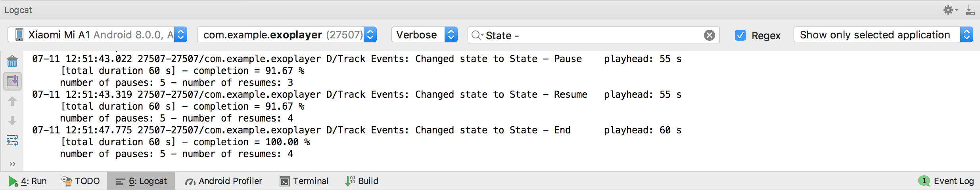Expand more sidebar actions chevron

click(12, 164)
